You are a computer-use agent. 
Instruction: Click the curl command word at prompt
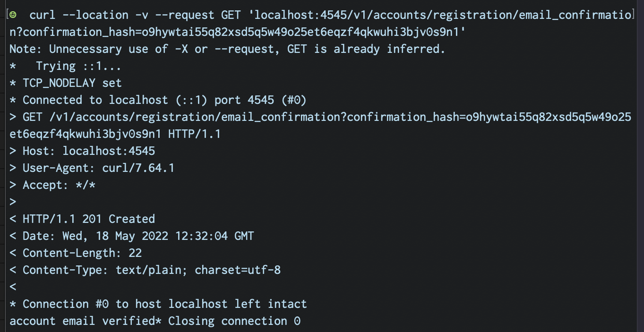42,15
